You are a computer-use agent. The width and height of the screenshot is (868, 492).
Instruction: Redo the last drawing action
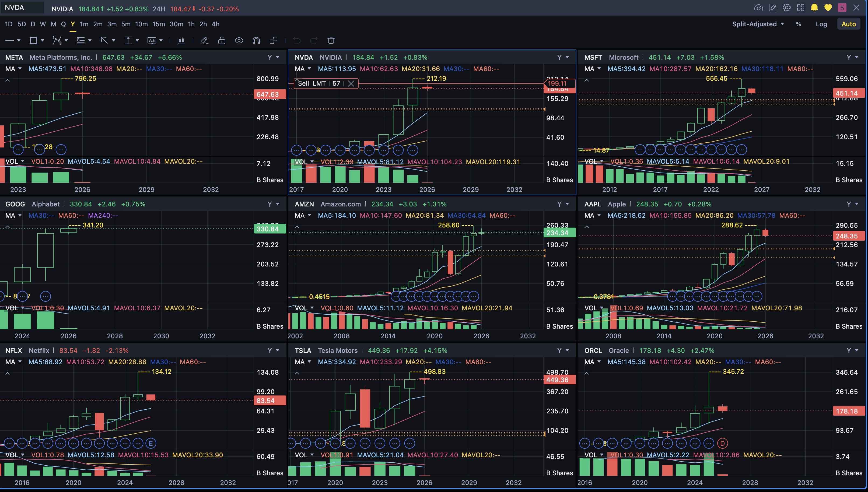pyautogui.click(x=314, y=41)
